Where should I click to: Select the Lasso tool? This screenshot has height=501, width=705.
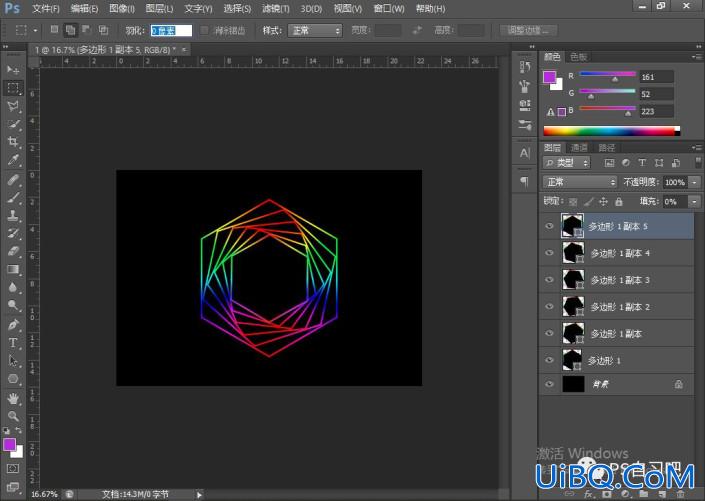coord(13,106)
